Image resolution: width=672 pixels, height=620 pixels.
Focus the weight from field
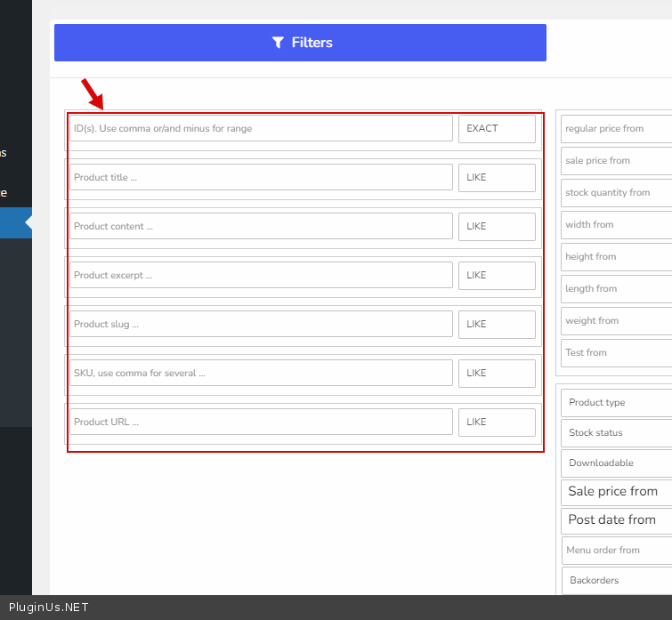tap(617, 320)
